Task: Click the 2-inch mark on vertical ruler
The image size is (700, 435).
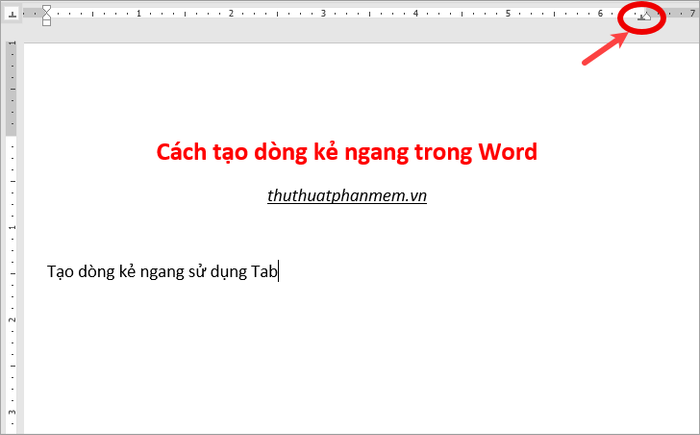Action: click(11, 319)
